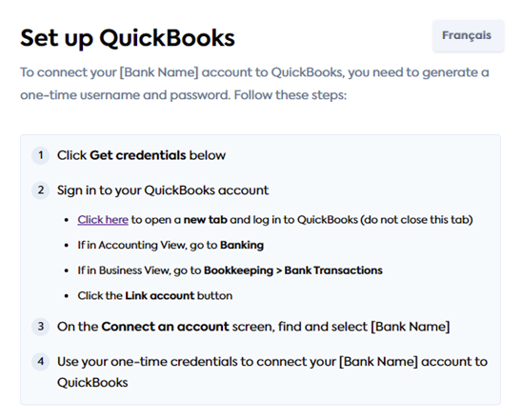
Task: Click the bold "Get credentials" text
Action: click(138, 155)
